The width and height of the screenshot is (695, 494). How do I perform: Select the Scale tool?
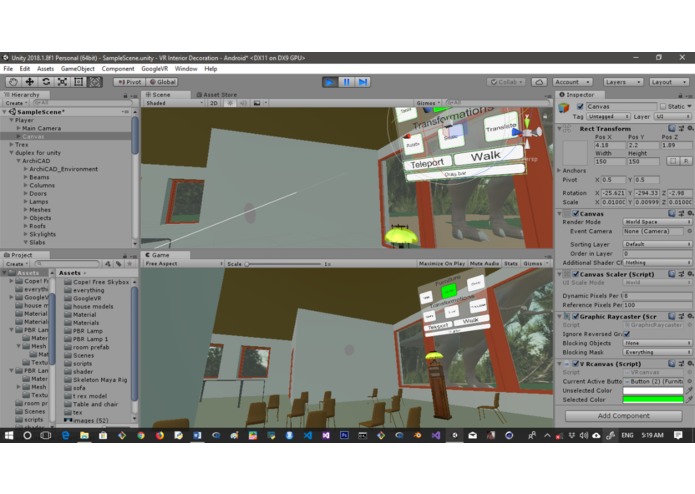[62, 82]
